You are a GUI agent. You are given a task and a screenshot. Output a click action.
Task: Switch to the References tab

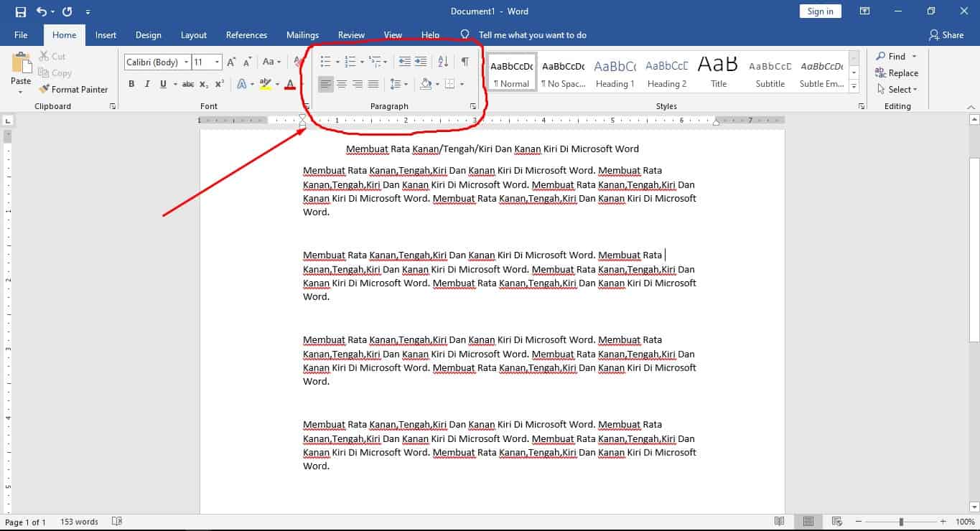(x=246, y=34)
